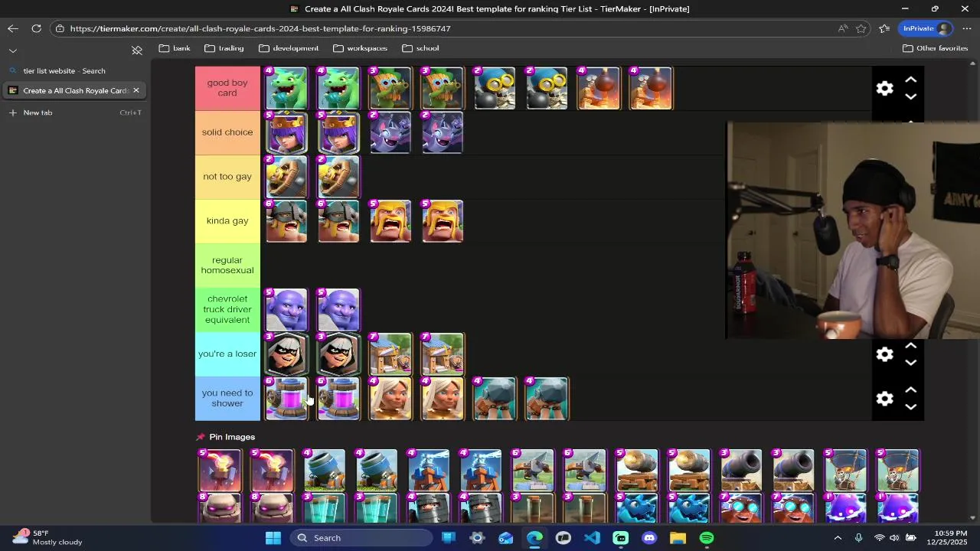Move good boy card row up
The image size is (980, 551).
910,80
